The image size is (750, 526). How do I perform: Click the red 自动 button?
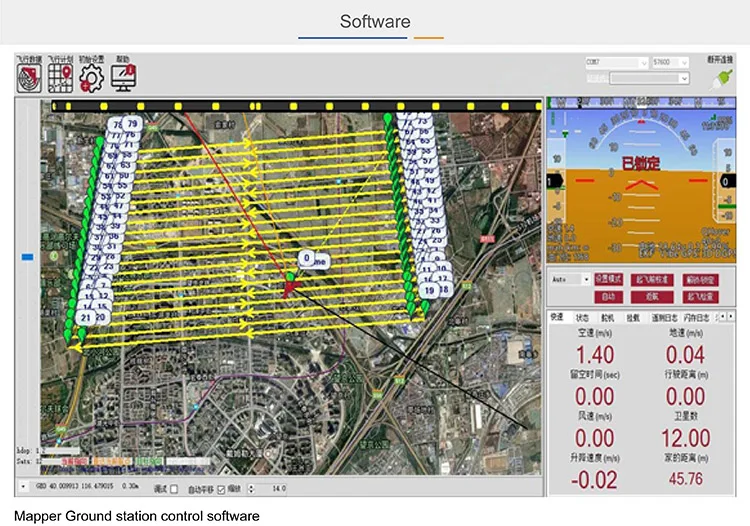click(x=608, y=297)
